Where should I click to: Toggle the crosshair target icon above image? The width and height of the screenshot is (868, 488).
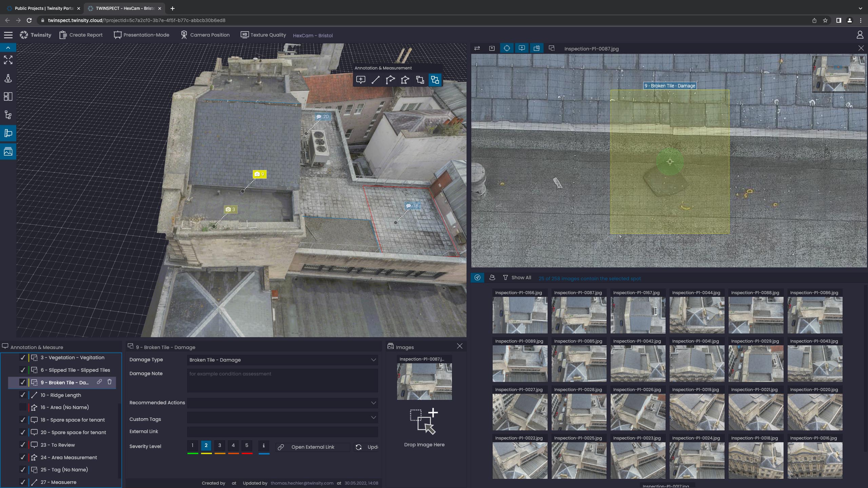(507, 48)
